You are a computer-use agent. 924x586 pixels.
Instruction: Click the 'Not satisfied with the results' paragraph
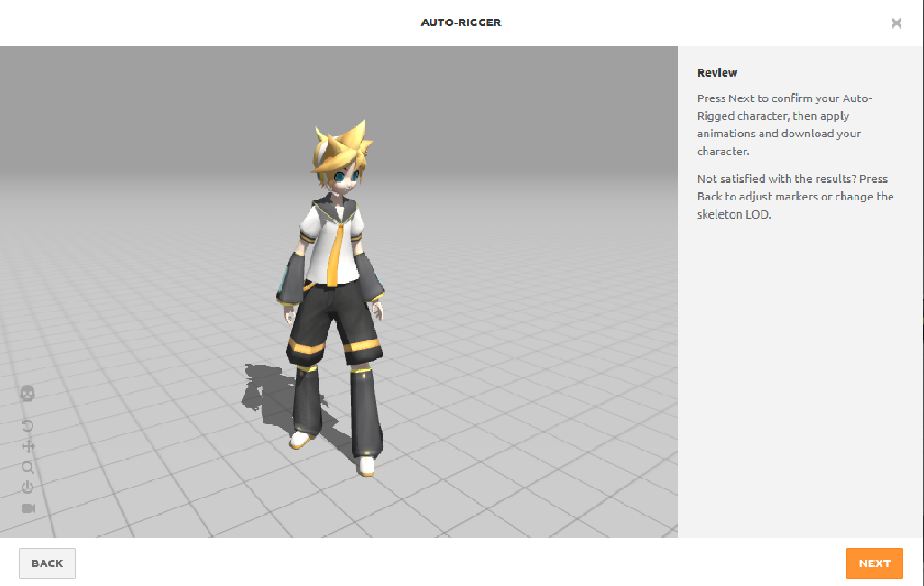click(x=794, y=197)
